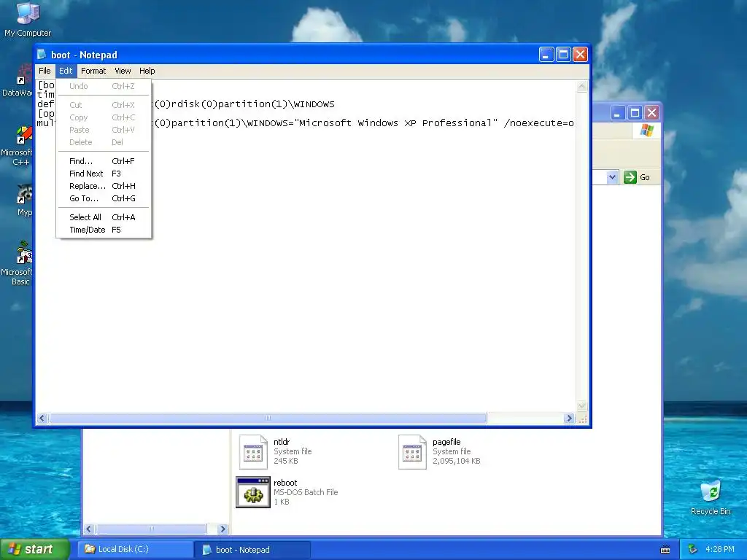
Task: Select the reboot batch file icon
Action: click(253, 492)
